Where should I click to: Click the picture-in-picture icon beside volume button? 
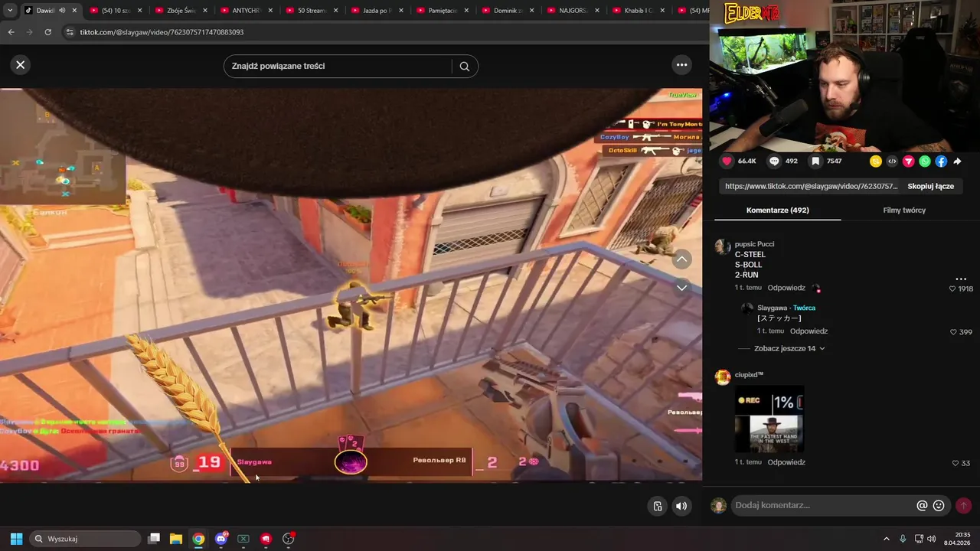(658, 506)
